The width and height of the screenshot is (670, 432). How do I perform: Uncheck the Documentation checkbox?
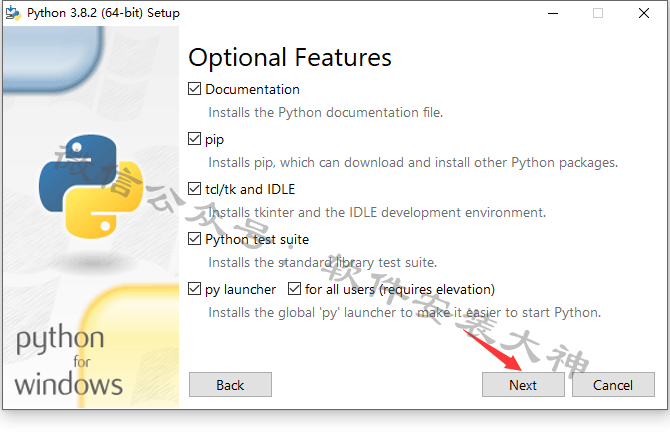click(x=194, y=89)
